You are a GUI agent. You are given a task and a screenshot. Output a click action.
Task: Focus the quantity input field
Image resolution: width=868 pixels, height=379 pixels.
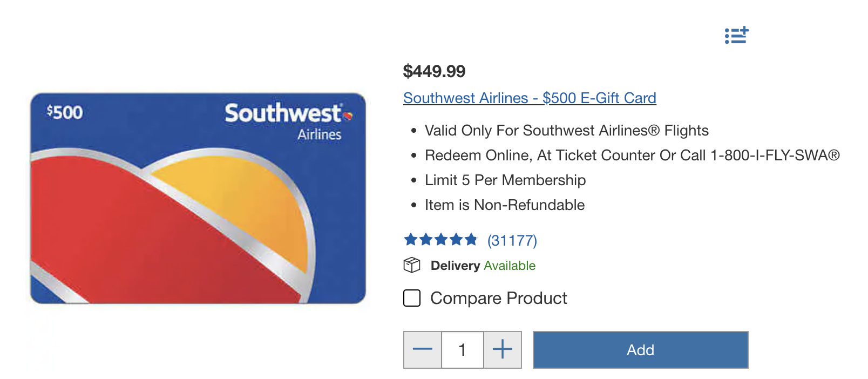click(x=462, y=349)
